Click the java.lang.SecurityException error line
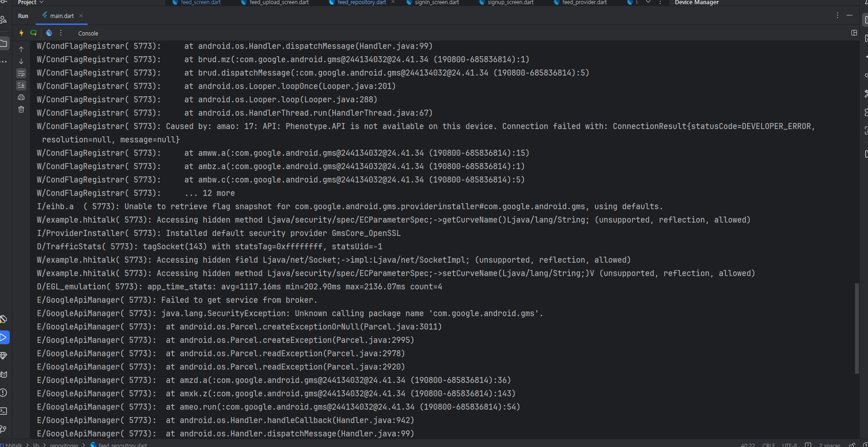 (290, 313)
